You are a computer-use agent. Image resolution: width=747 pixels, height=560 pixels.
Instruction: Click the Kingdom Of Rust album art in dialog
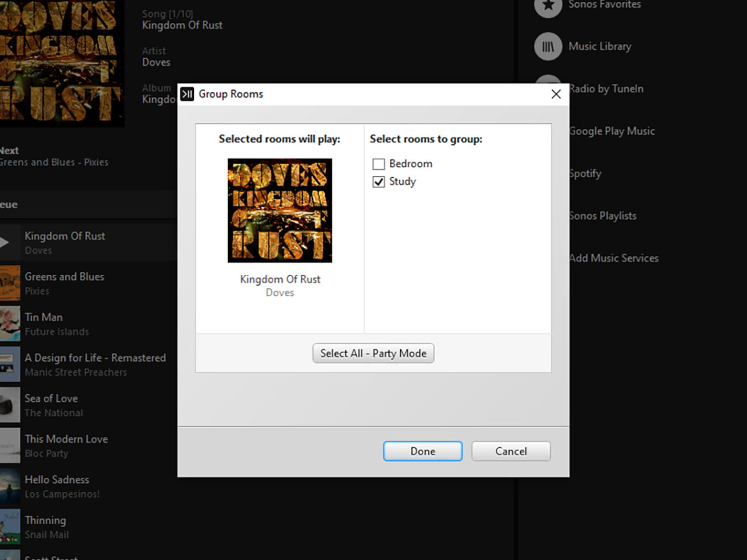(280, 211)
